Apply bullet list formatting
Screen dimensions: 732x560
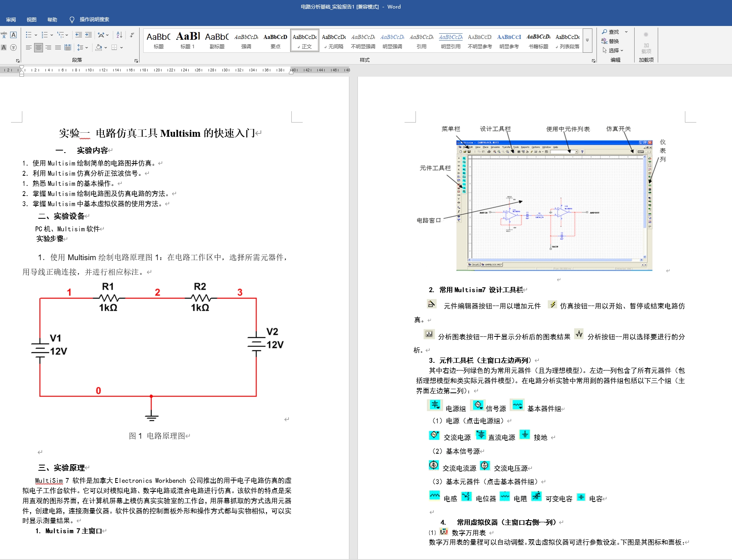[28, 35]
